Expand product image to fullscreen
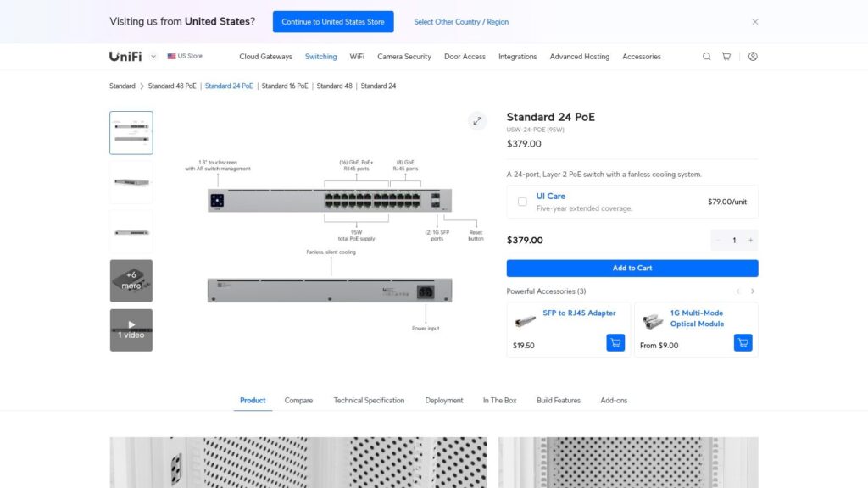Viewport: 868px width, 488px height. [x=477, y=121]
